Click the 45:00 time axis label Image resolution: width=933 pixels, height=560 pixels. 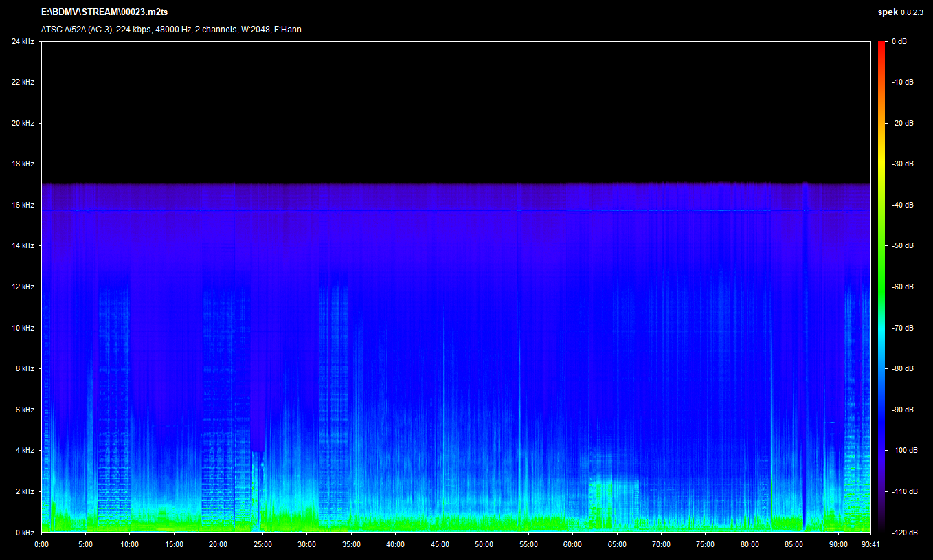tap(440, 544)
